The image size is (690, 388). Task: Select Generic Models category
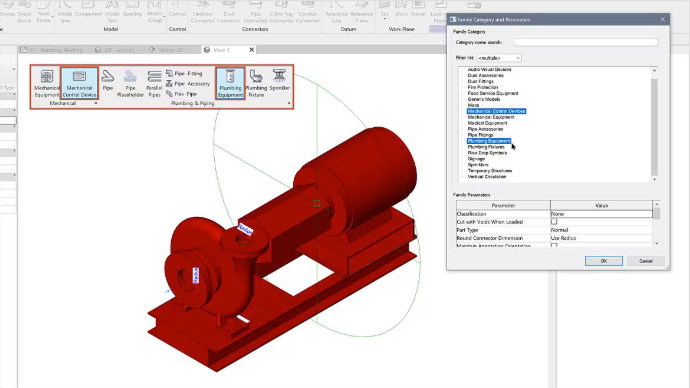[x=484, y=99]
